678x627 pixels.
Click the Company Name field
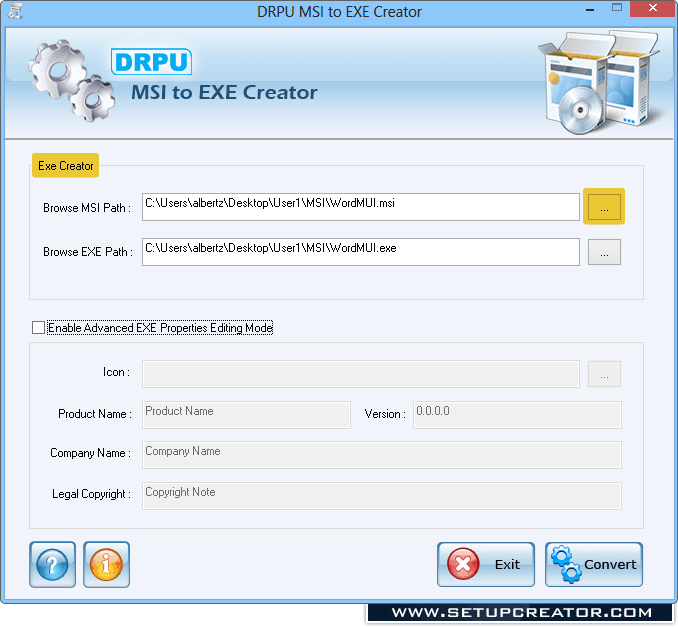(x=382, y=455)
